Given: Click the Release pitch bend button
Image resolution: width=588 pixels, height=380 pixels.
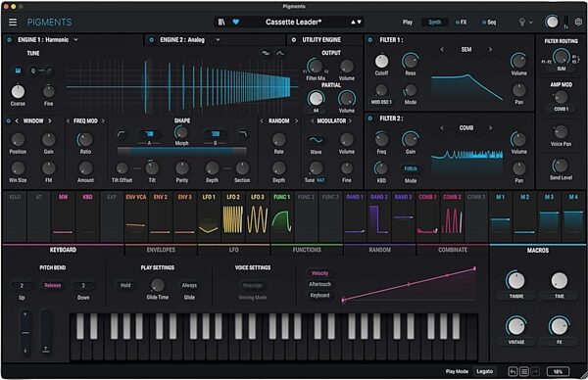Looking at the screenshot, I should point(53,285).
